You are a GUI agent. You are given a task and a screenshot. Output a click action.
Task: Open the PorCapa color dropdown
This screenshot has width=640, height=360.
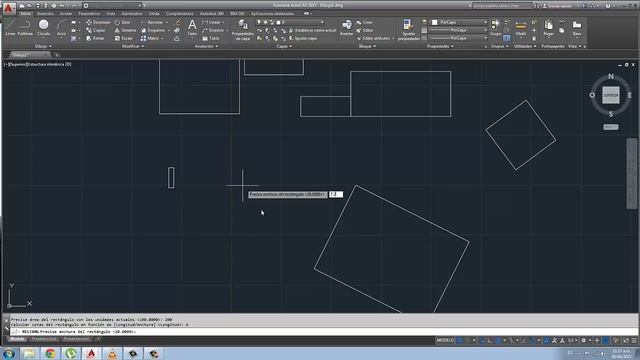tap(459, 22)
